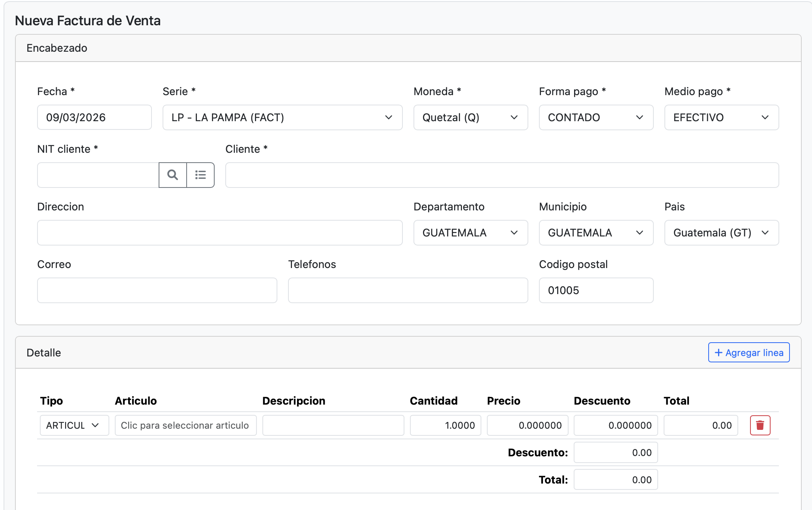This screenshot has height=510, width=812.
Task: Edit the Cantidad field in detail row
Action: pyautogui.click(x=445, y=426)
